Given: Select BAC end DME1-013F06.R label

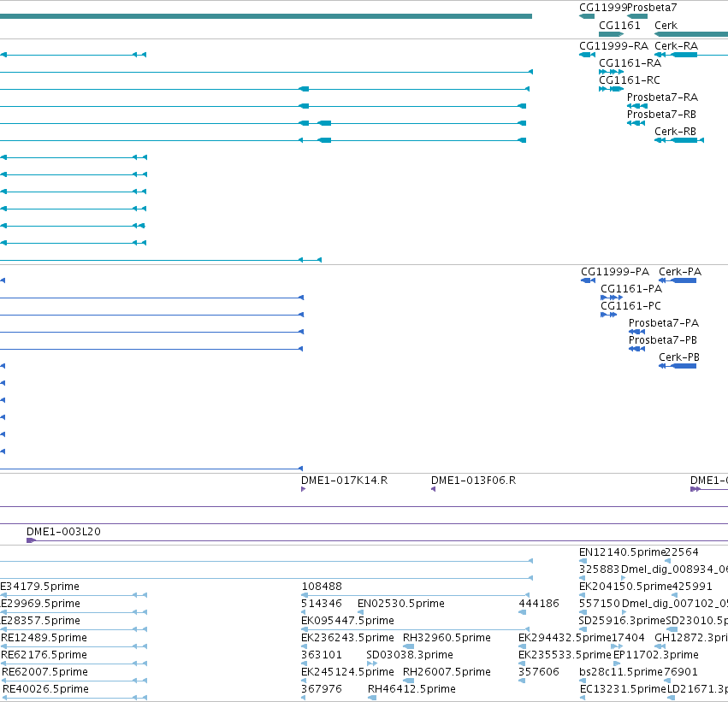Looking at the screenshot, I should 474,481.
